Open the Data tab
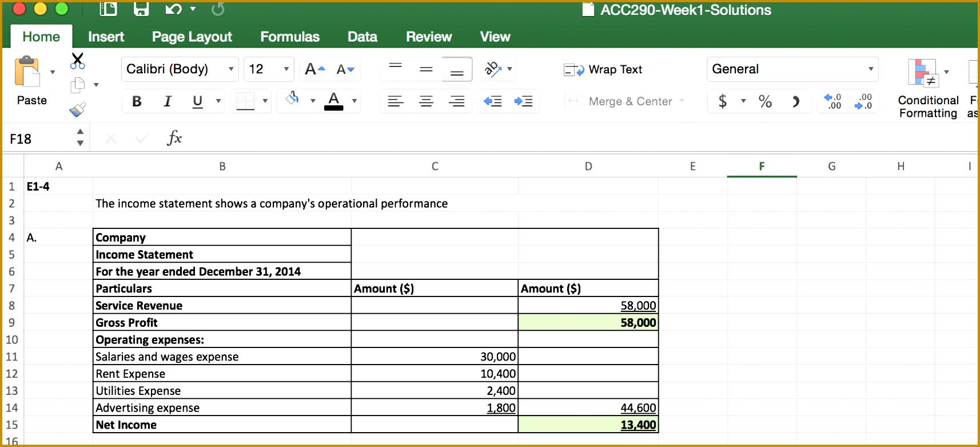 click(362, 37)
